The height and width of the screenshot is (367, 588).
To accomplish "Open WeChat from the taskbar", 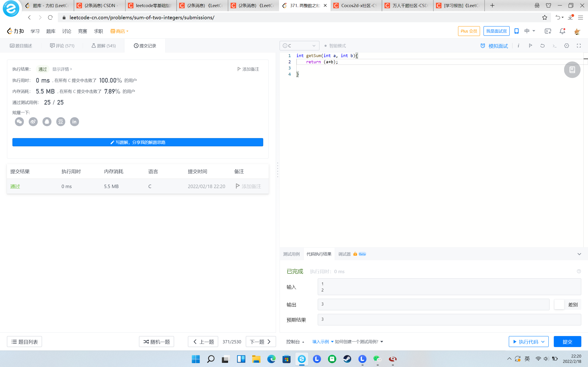I will 377,359.
